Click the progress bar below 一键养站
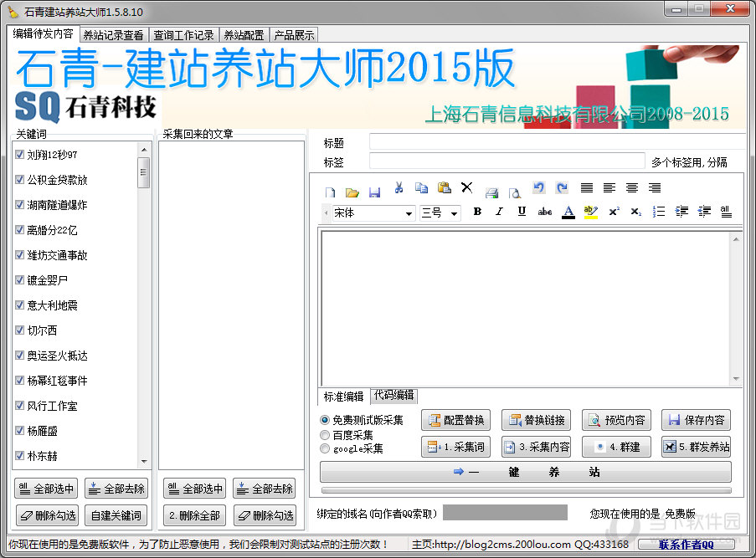This screenshot has width=756, height=558. 526,490
